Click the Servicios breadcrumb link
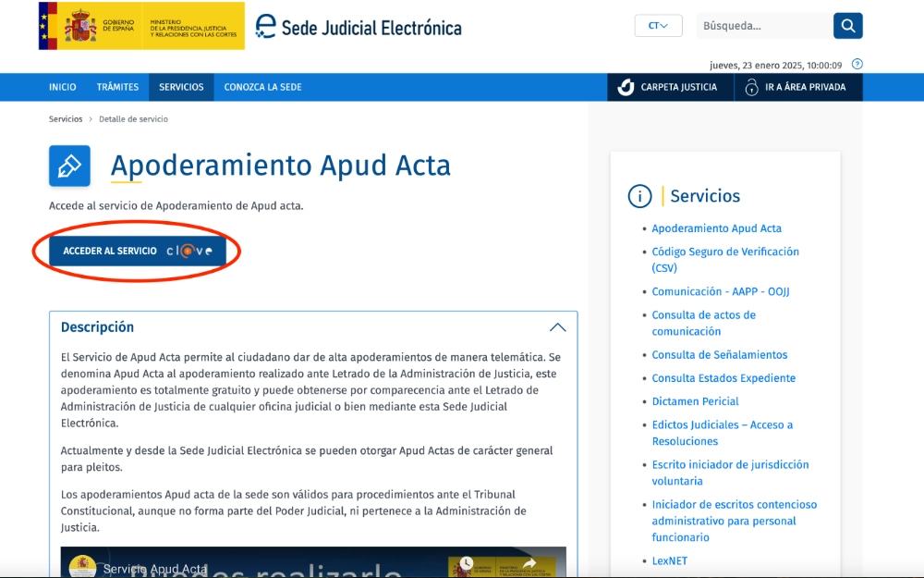 click(x=66, y=118)
